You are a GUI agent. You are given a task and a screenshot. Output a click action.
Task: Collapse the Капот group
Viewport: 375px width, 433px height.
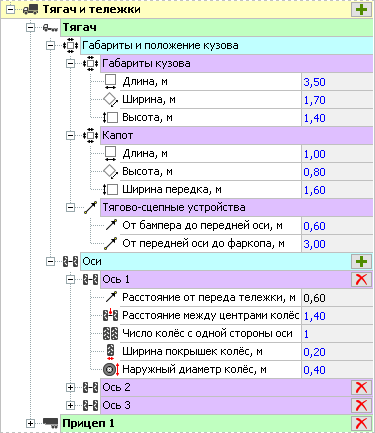70,135
